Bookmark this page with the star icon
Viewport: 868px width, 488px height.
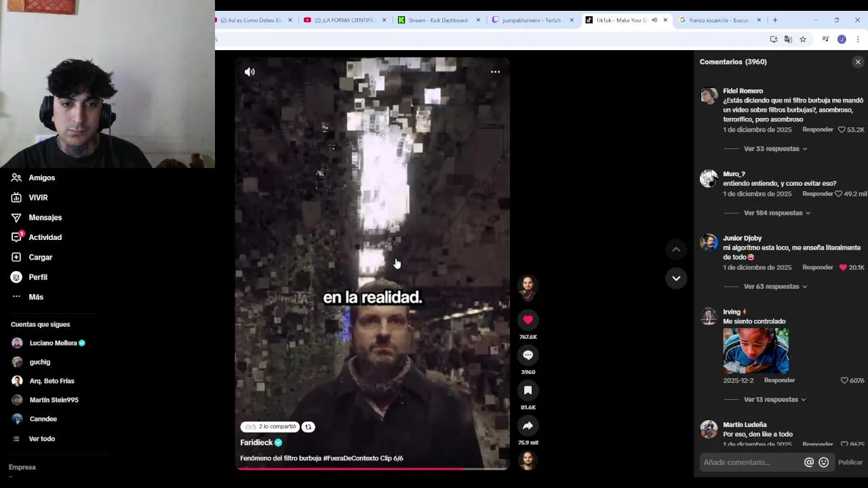(803, 39)
